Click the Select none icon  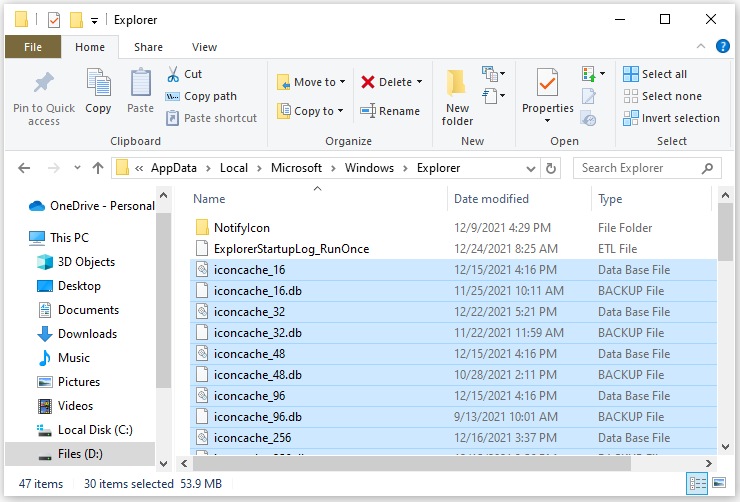click(x=631, y=96)
